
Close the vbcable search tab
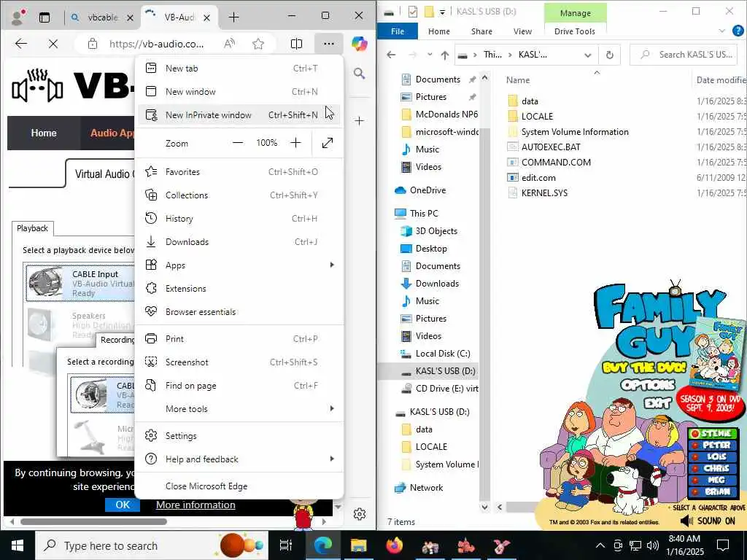click(130, 17)
